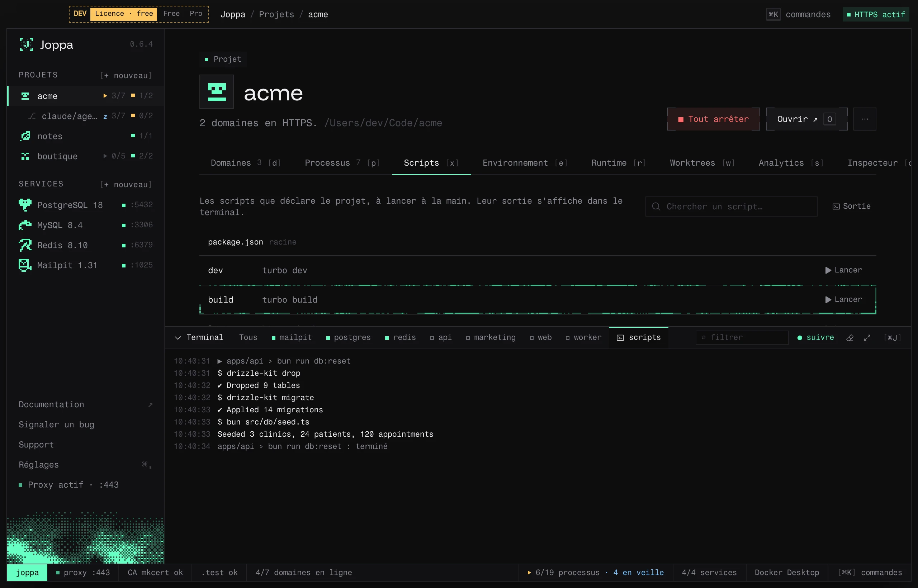Toggle the [⌘J] terminal panel shortcut
918x588 pixels.
tap(892, 337)
